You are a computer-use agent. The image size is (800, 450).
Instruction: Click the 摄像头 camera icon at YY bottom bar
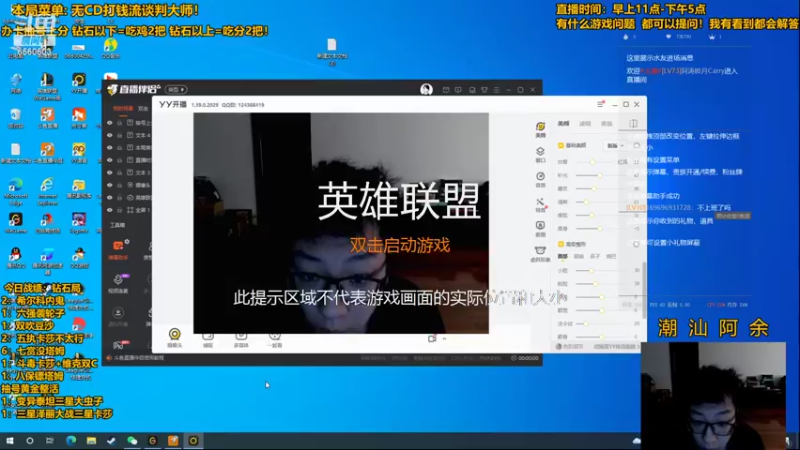pos(174,337)
